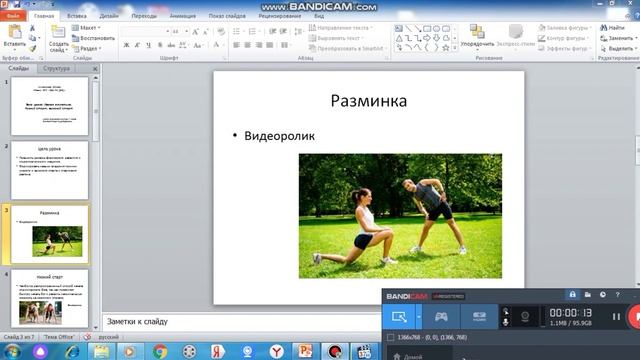Open the Заменить (Replace) dropdown
This screenshot has height=360, width=640.
(x=619, y=38)
